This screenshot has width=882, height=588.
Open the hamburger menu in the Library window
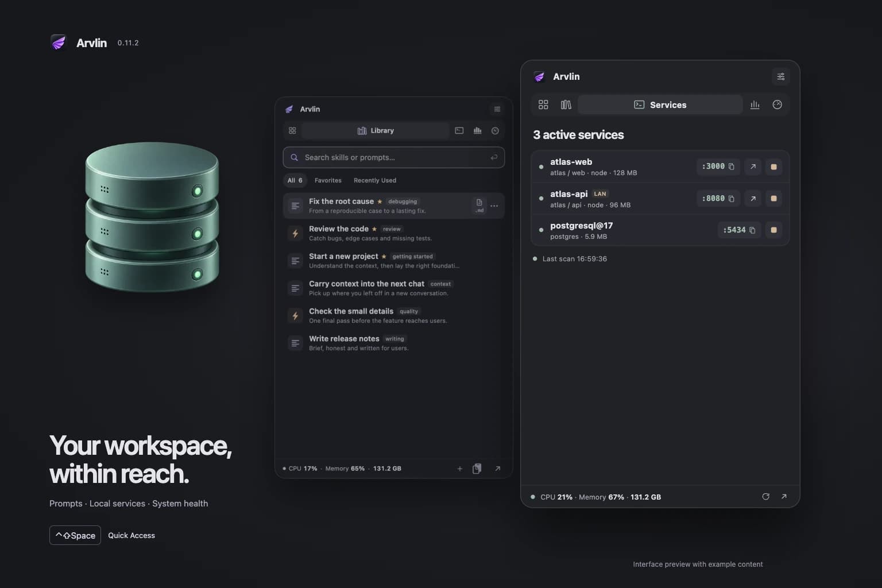(497, 109)
